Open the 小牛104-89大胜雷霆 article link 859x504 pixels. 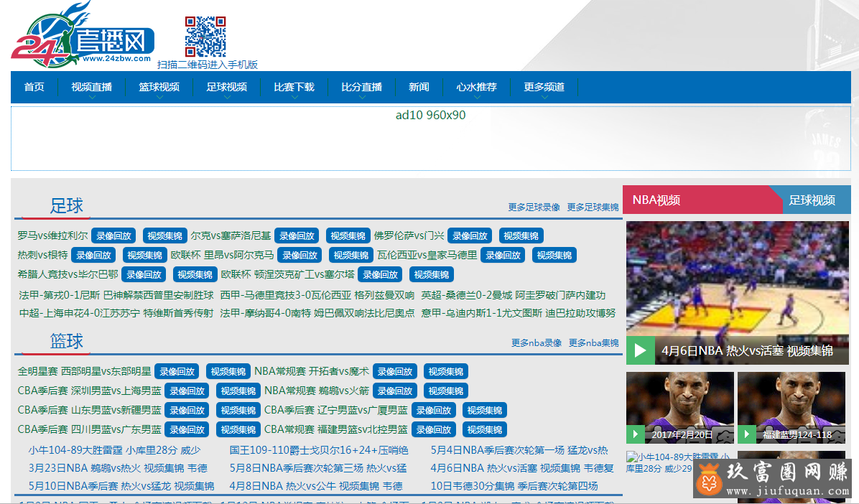(x=114, y=450)
